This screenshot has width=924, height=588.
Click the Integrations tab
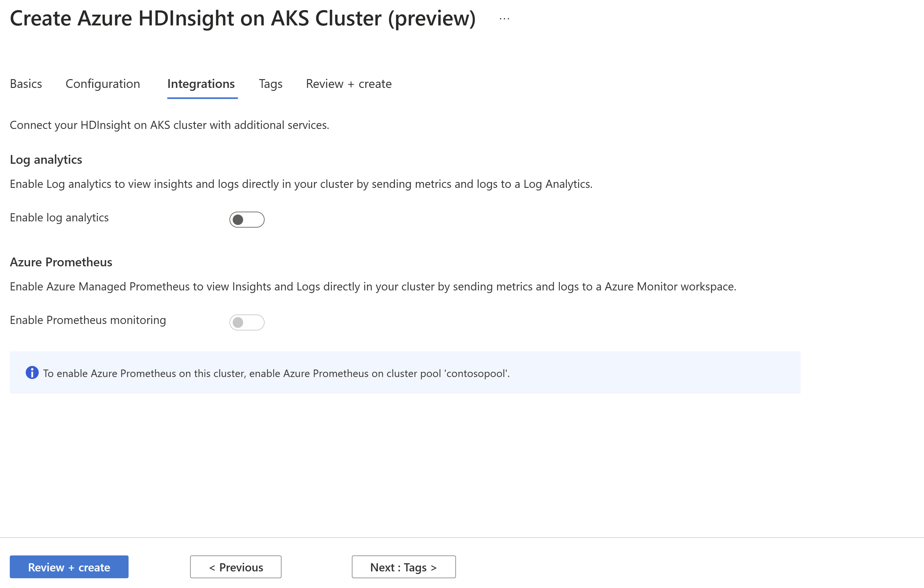(201, 84)
